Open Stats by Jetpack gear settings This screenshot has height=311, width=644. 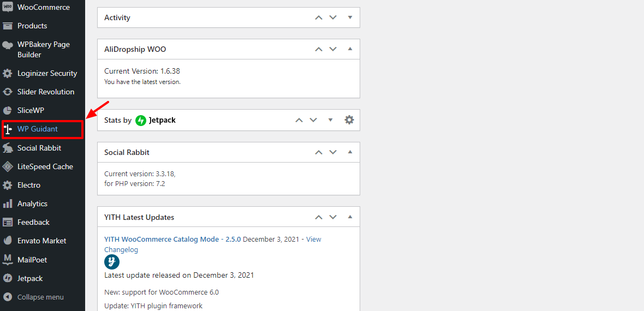click(x=349, y=120)
